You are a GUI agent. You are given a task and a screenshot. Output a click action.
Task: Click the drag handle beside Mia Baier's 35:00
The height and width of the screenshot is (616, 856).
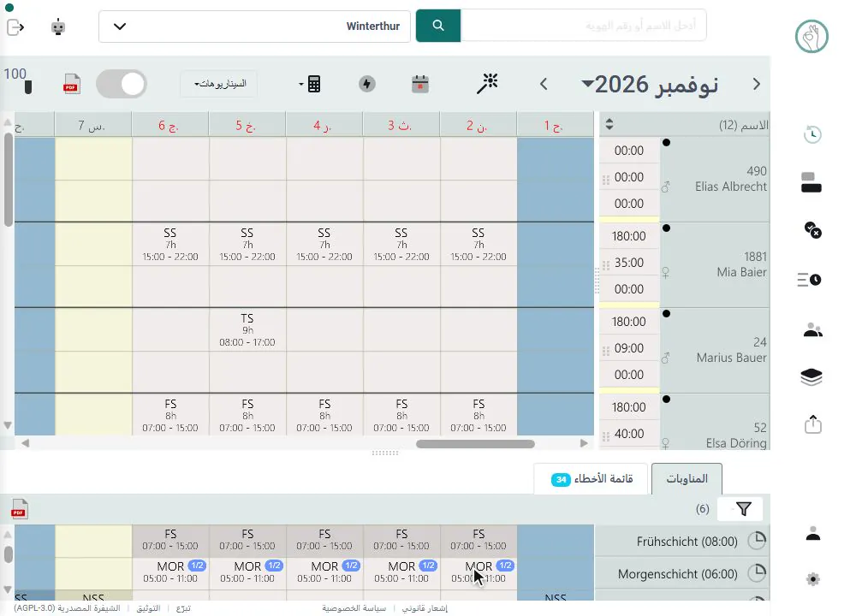click(605, 266)
